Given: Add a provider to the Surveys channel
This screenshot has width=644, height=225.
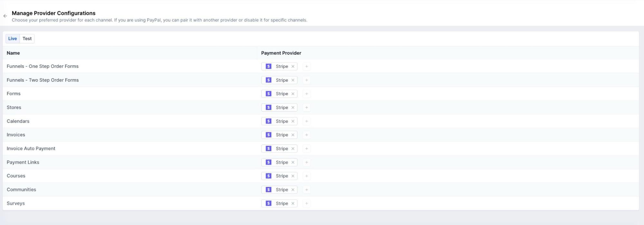Looking at the screenshot, I should 306,203.
